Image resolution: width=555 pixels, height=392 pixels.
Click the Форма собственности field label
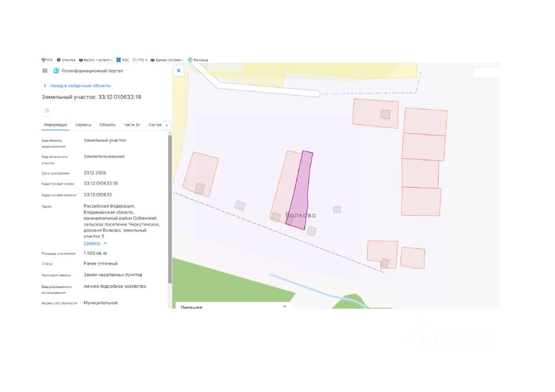click(59, 303)
